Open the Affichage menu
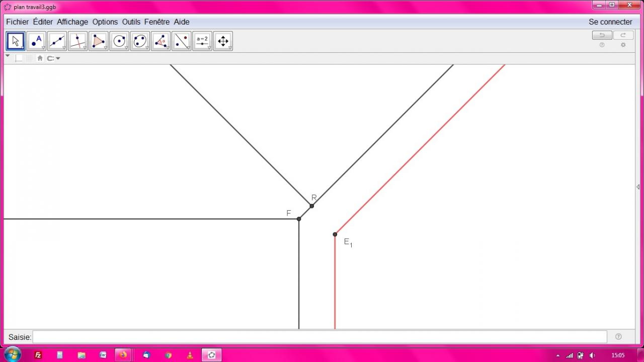Screen dimensions: 644x362 [72, 22]
